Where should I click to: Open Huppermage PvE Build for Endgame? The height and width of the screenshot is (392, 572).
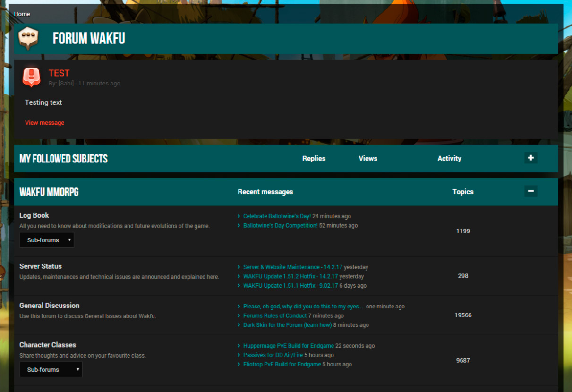[x=289, y=346]
